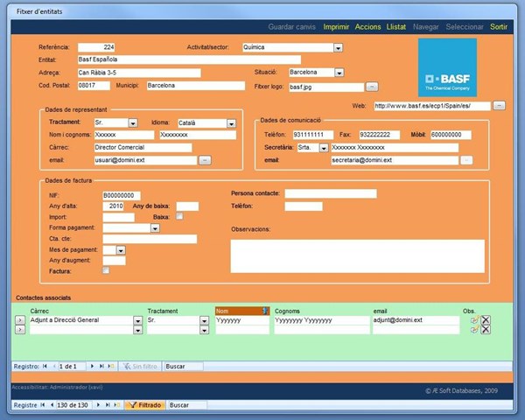525x420 pixels.
Task: Open the Accions menu
Action: 367,27
